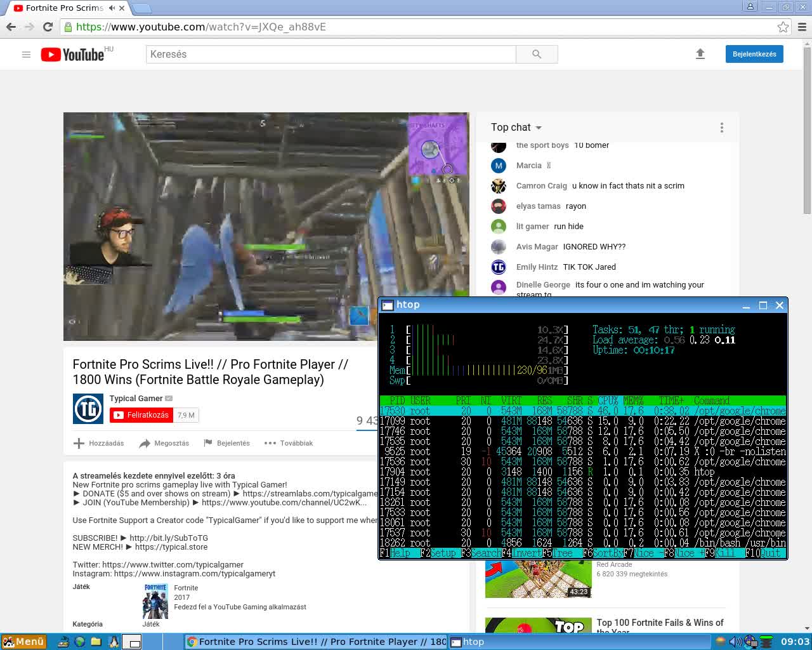812x650 pixels.
Task: Click the Bejelentés flag button
Action: (226, 443)
